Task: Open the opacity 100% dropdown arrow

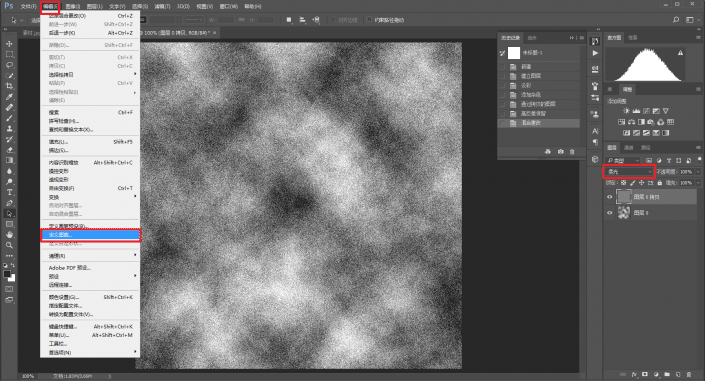Action: point(698,172)
